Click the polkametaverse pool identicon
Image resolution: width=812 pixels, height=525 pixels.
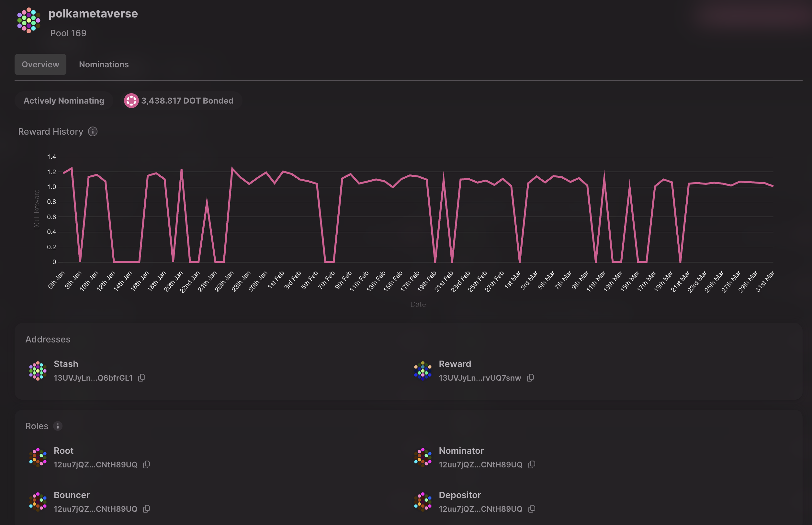click(x=28, y=20)
